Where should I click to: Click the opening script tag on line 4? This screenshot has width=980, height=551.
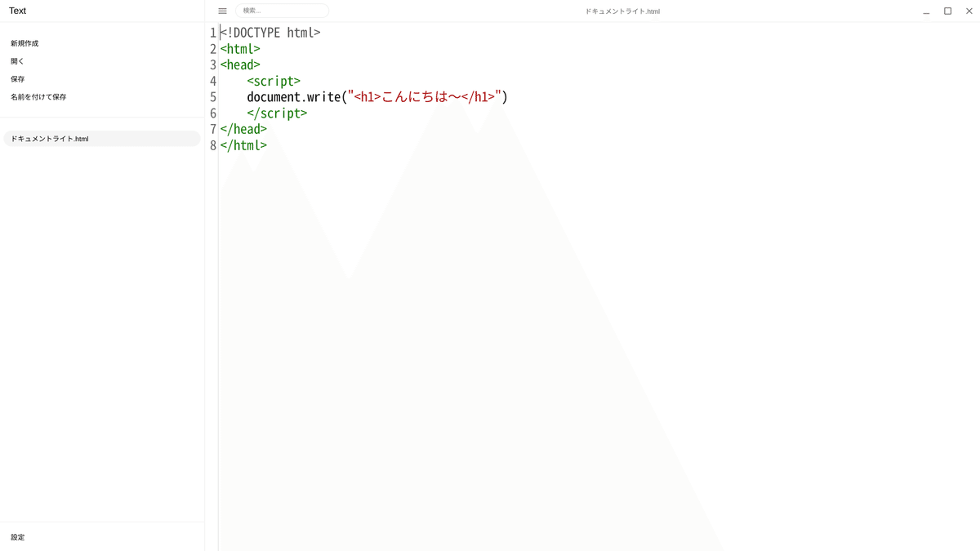[274, 81]
